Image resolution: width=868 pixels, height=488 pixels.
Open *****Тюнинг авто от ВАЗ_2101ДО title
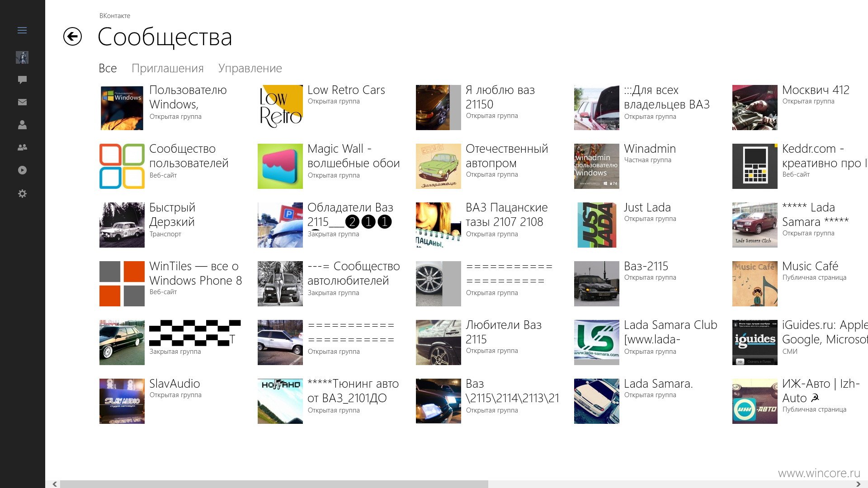coord(353,391)
